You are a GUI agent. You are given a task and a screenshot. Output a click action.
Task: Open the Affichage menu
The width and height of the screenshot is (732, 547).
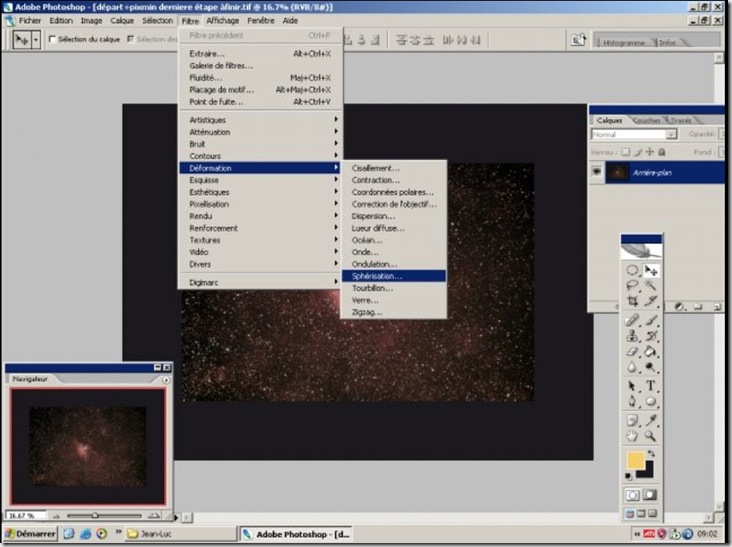pos(223,21)
